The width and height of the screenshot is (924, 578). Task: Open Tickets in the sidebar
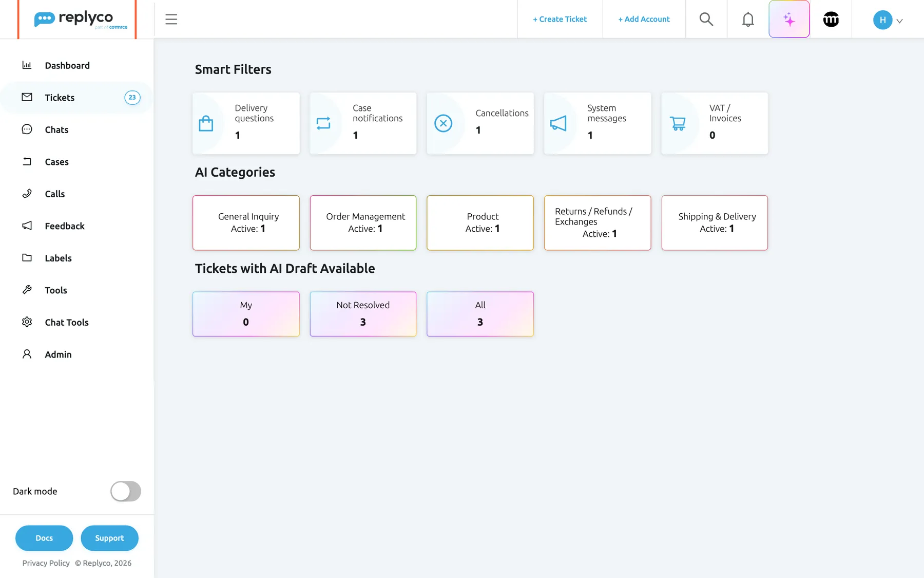click(x=77, y=98)
